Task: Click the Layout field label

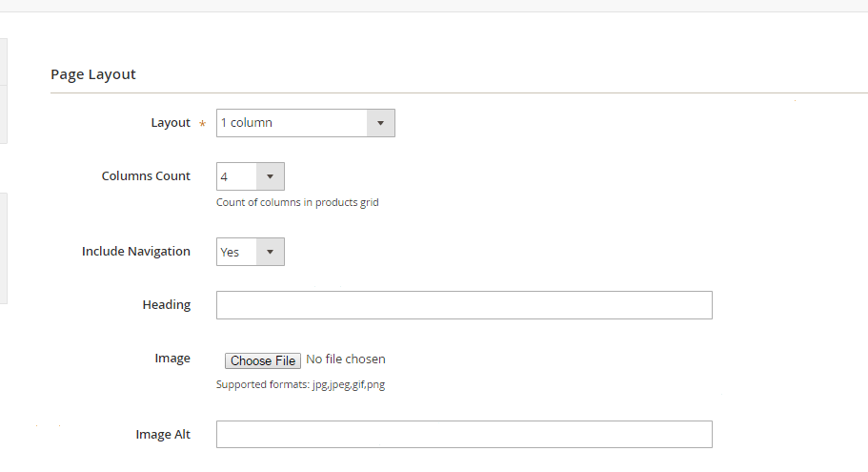Action: point(171,123)
